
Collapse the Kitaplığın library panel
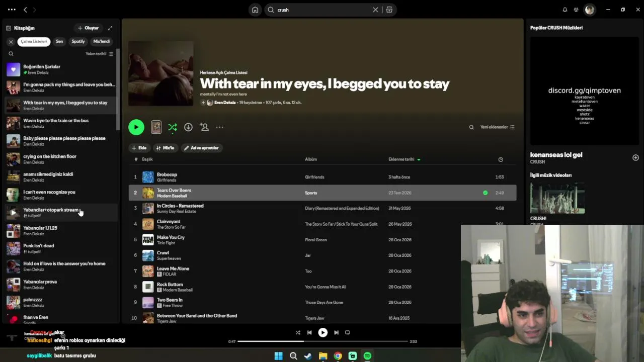point(9,28)
